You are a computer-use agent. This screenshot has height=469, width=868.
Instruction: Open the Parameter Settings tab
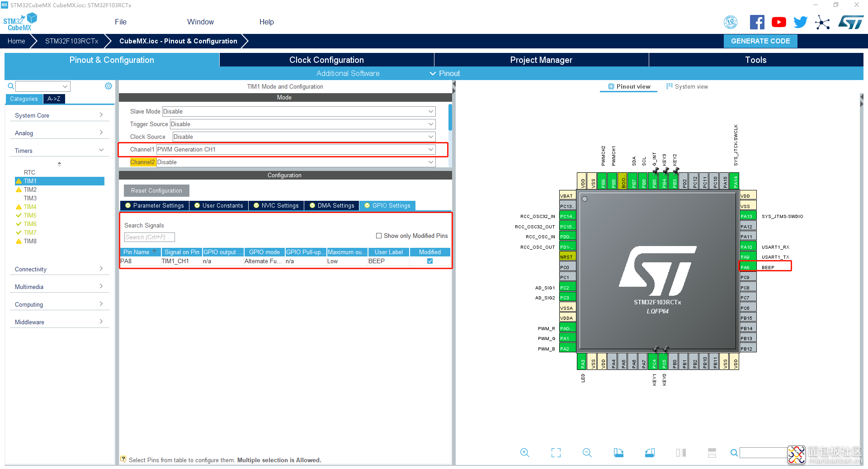[155, 205]
